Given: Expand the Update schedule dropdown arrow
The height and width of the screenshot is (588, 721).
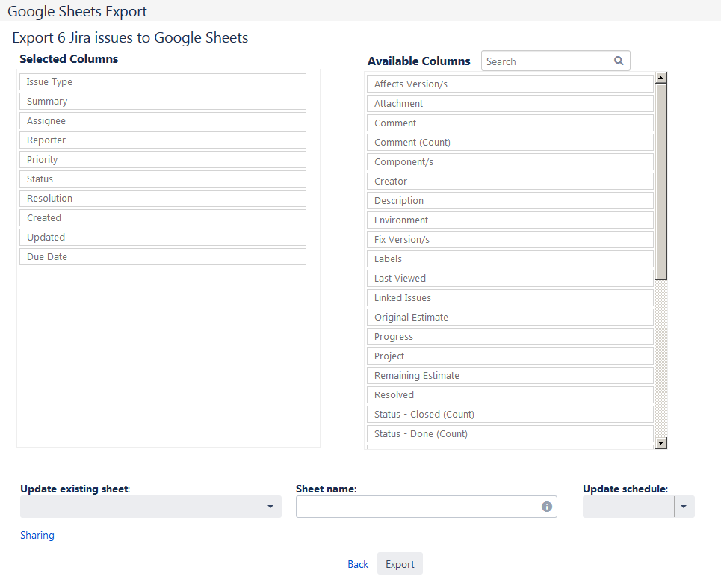Looking at the screenshot, I should (684, 507).
